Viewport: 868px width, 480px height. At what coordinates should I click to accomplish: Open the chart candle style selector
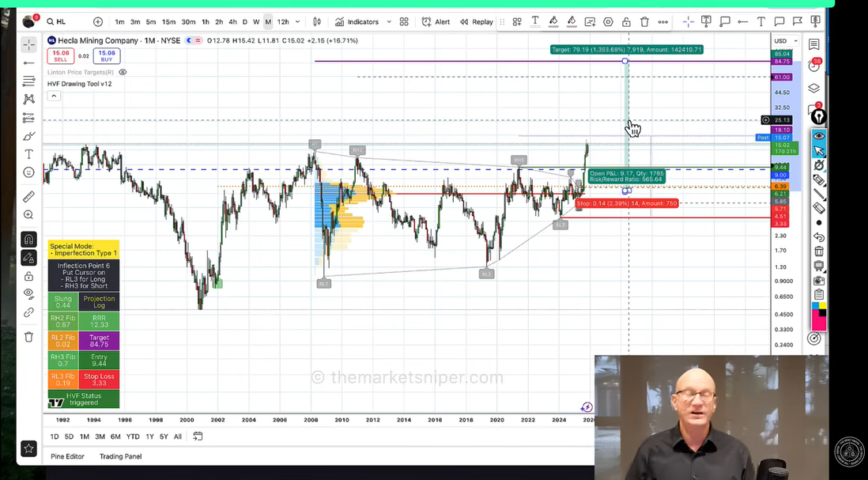point(317,22)
